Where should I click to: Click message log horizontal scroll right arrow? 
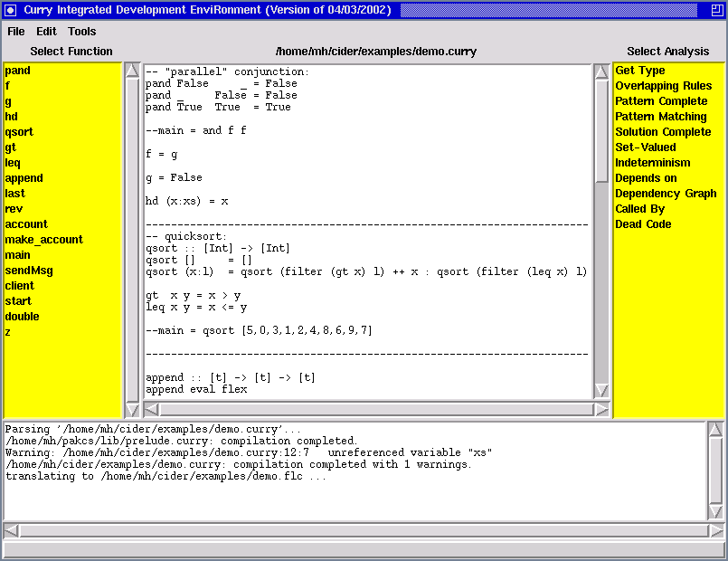tap(716, 530)
